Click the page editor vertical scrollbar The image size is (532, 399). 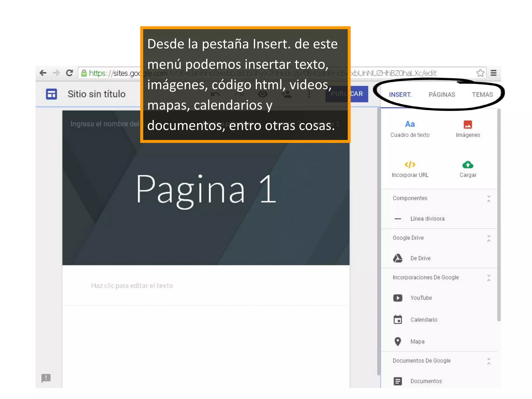pyautogui.click(x=379, y=241)
